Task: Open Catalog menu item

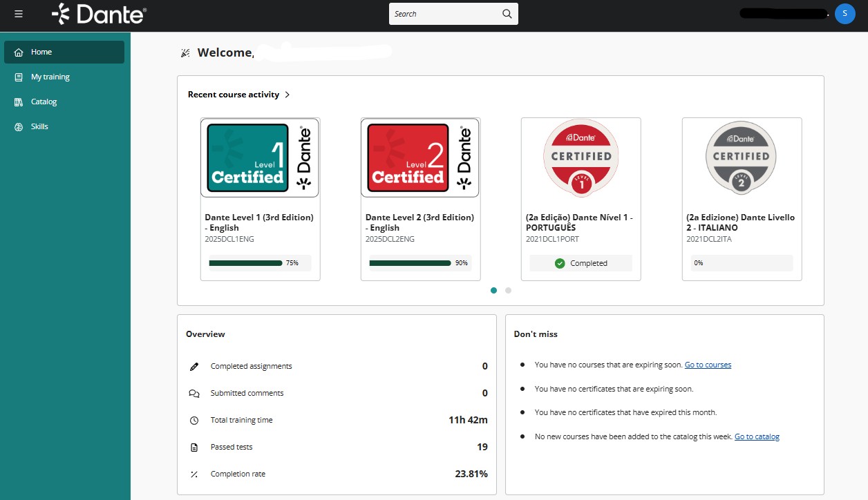Action: tap(64, 102)
